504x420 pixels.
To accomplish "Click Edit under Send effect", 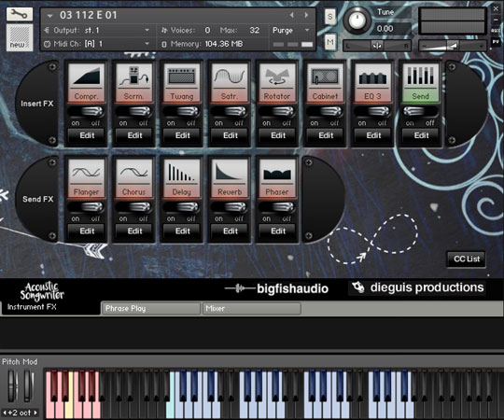I will [x=421, y=135].
